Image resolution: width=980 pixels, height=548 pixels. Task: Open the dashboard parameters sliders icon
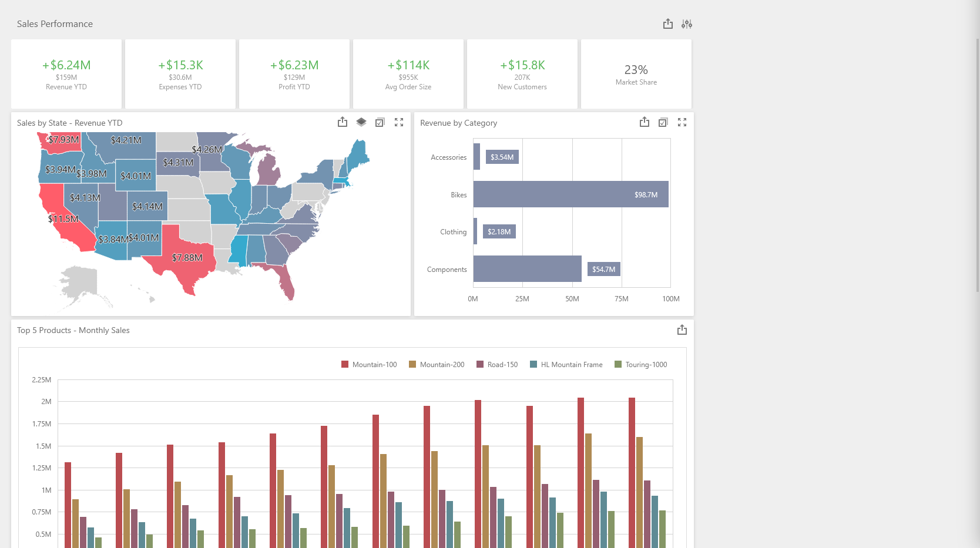[x=686, y=24]
